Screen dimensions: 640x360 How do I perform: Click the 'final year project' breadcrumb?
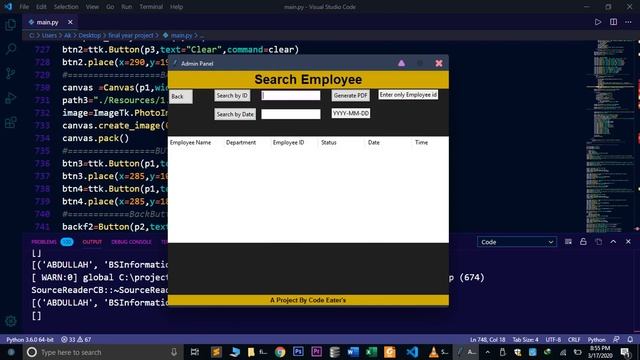[131, 36]
